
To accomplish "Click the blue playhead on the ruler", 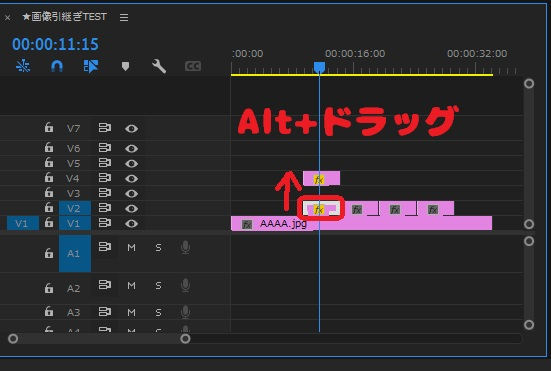I will [x=319, y=67].
